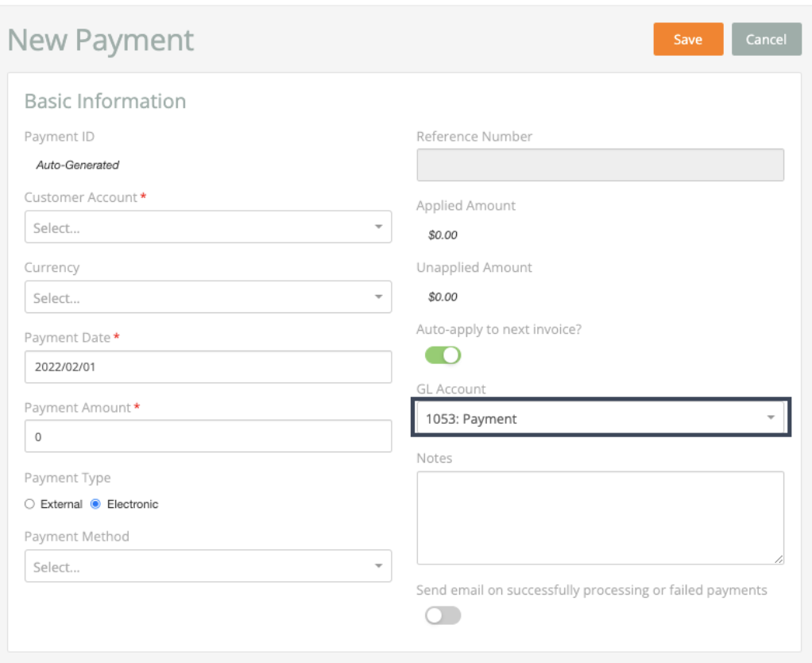Open the Payment Method dropdown
The width and height of the screenshot is (812, 663).
207,566
